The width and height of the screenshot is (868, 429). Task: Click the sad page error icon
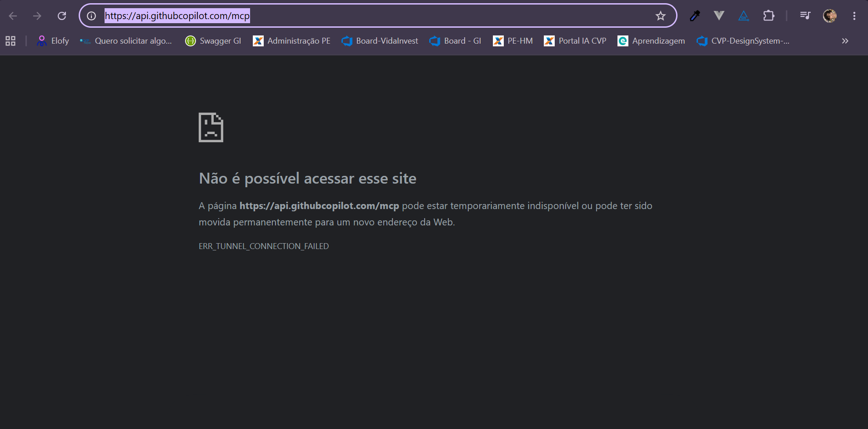pos(211,127)
